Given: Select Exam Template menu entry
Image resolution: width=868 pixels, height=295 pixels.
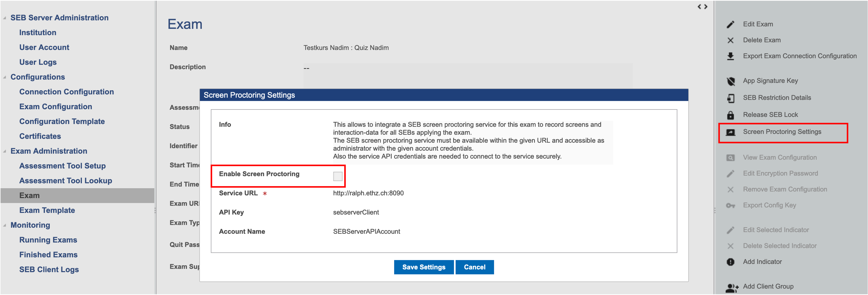Looking at the screenshot, I should pos(47,210).
